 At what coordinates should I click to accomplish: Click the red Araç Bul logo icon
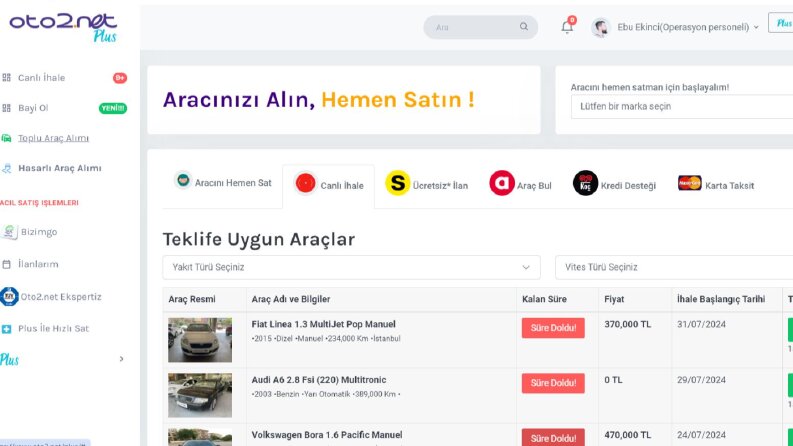(502, 183)
